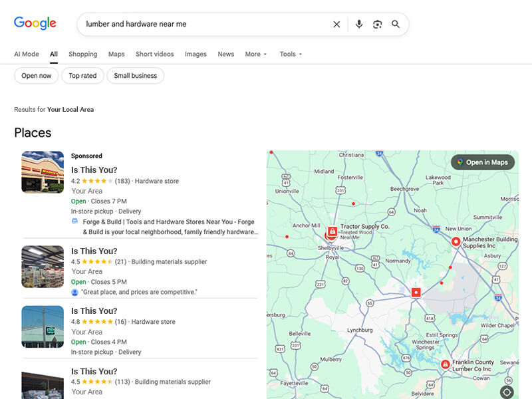
Task: Toggle the Small business filter chip
Action: (135, 76)
